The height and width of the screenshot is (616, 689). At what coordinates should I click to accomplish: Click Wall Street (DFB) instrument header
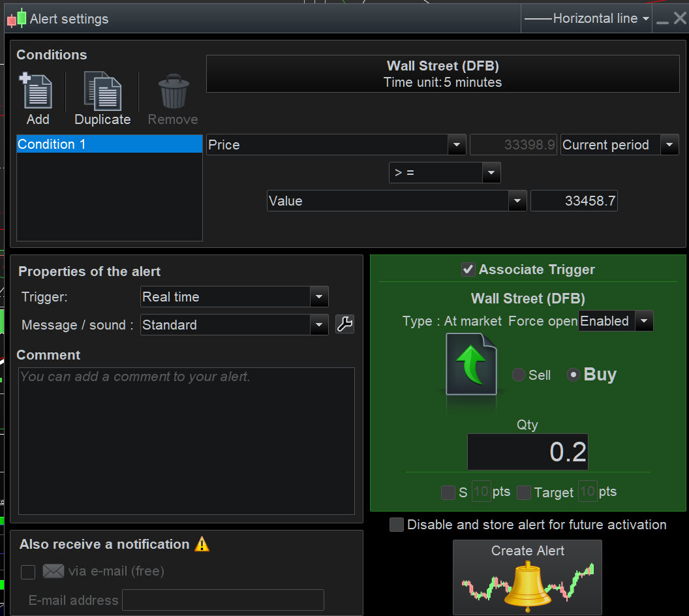coord(443,74)
